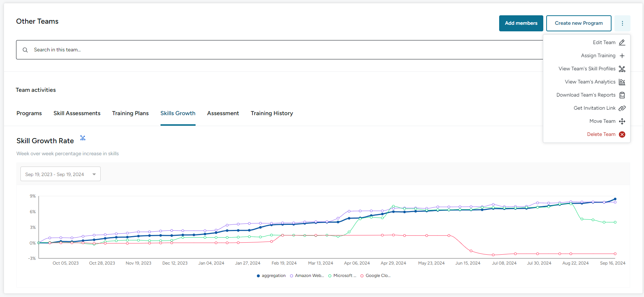This screenshot has height=297, width=644.
Task: Click the Team activities label
Action: point(36,90)
